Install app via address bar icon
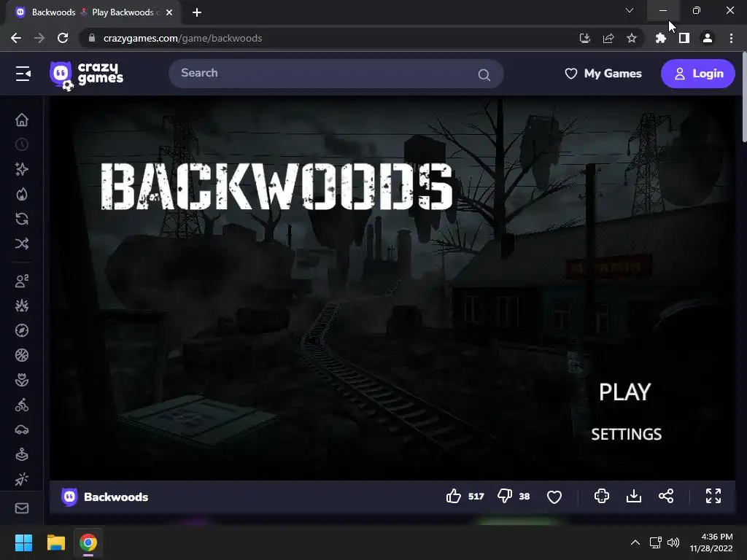 tap(584, 38)
